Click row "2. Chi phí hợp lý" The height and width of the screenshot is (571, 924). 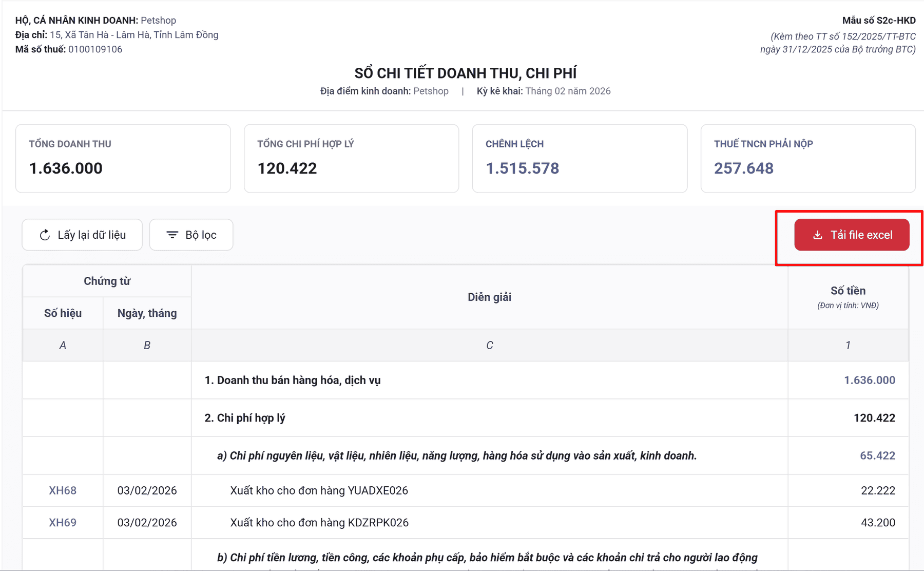tap(465, 418)
